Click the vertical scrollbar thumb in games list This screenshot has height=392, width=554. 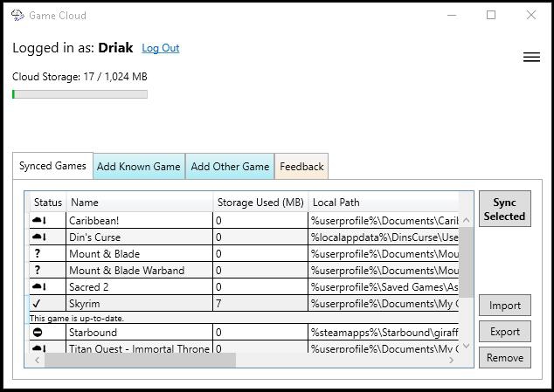(x=466, y=262)
